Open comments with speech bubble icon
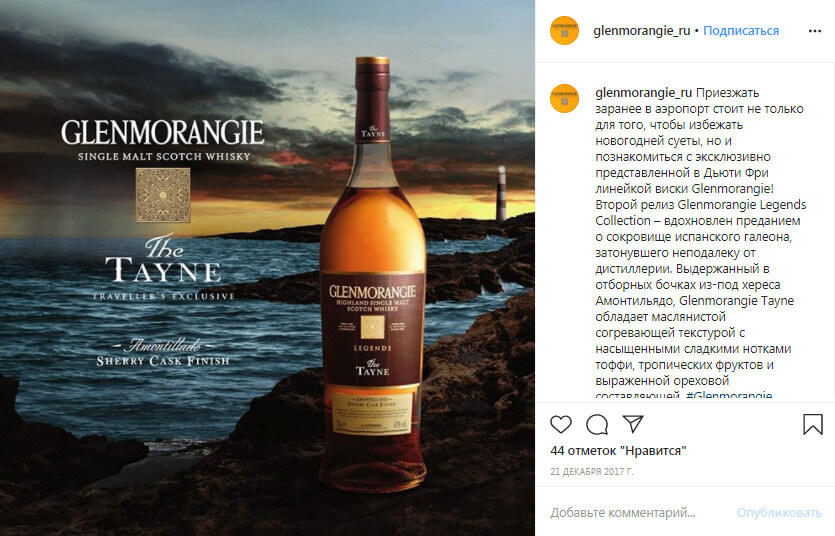The image size is (835, 536). coord(597,425)
